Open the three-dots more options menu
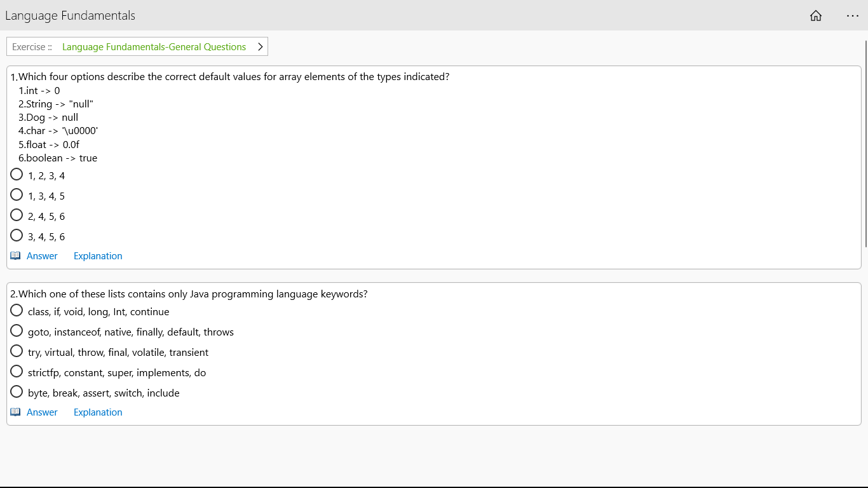Screen dimensions: 868x488 pyautogui.click(x=852, y=16)
